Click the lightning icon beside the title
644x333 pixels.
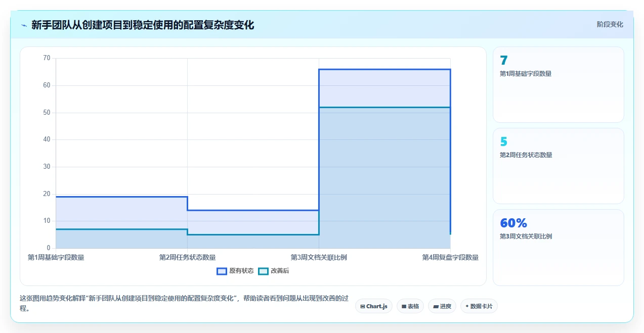tap(24, 25)
